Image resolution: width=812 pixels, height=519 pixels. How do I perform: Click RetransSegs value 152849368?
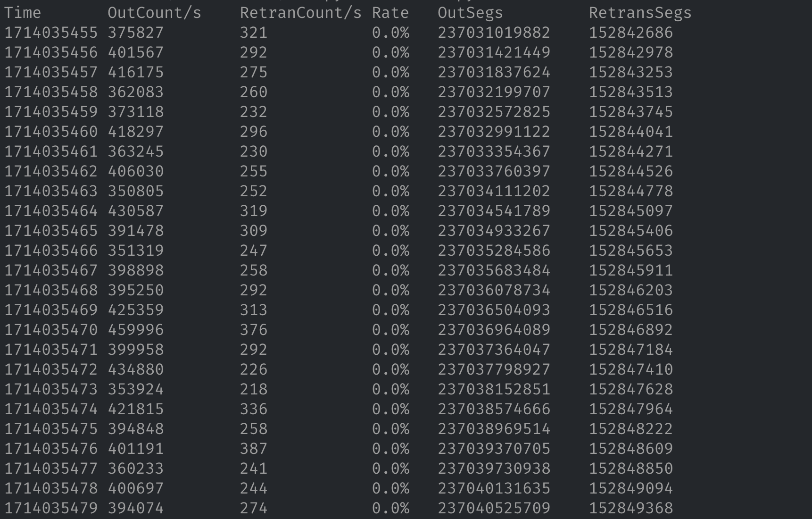[631, 508]
